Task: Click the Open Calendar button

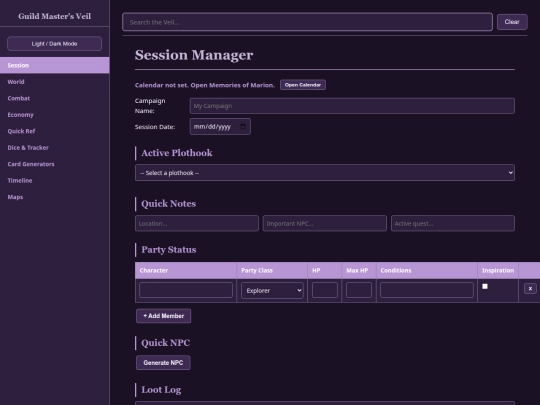Action: [303, 85]
